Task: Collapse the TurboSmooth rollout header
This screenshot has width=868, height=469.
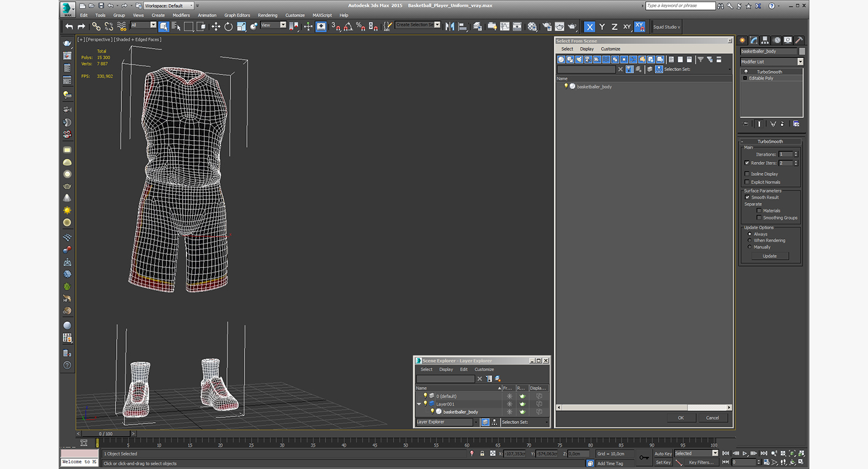Action: [770, 141]
